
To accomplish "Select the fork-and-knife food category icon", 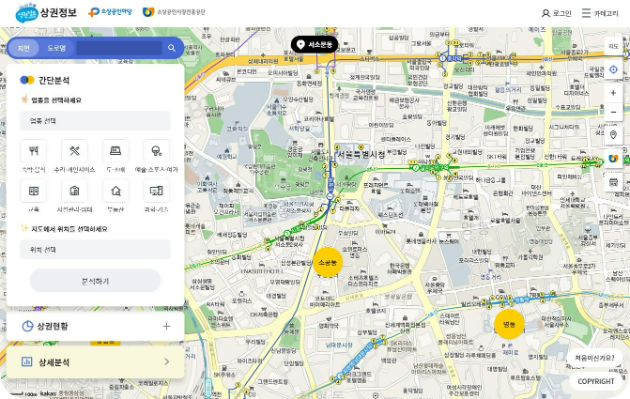I will (34, 151).
